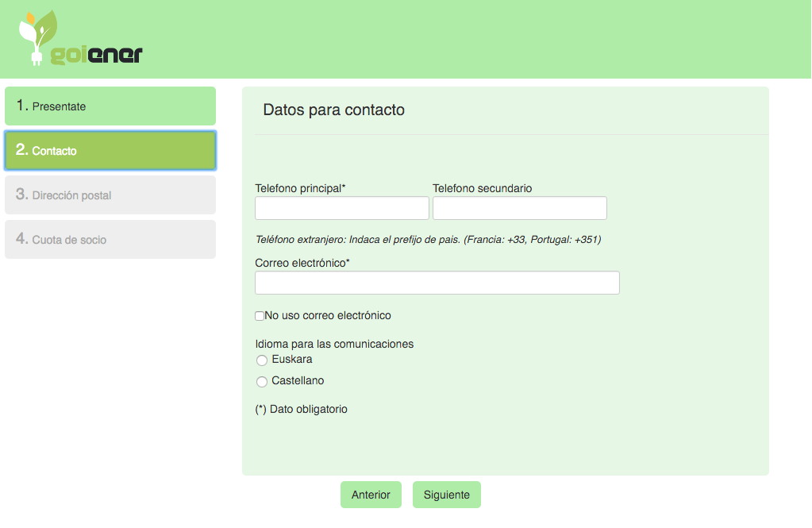Click into the Telefono secundario field
Viewport: 812px width, 528px height.
[519, 209]
